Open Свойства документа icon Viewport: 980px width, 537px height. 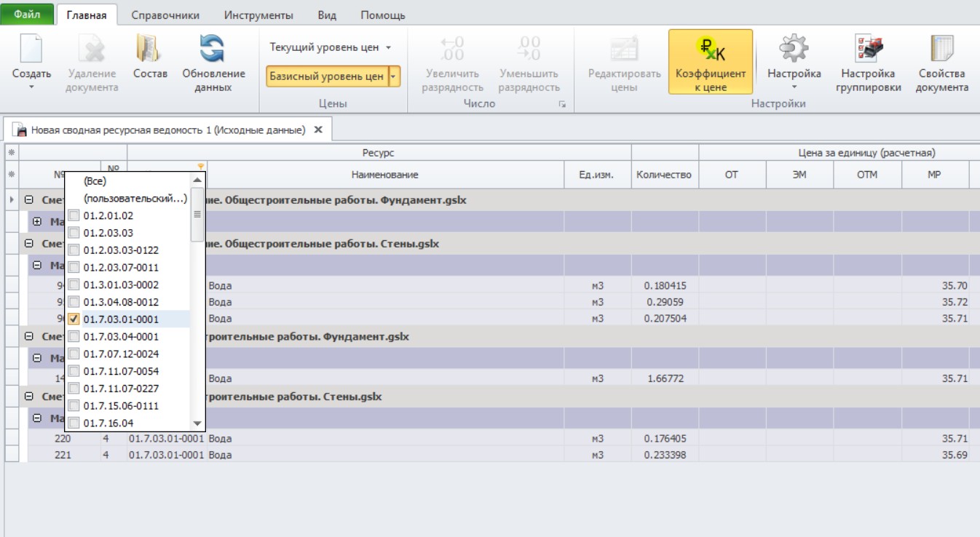(x=942, y=49)
